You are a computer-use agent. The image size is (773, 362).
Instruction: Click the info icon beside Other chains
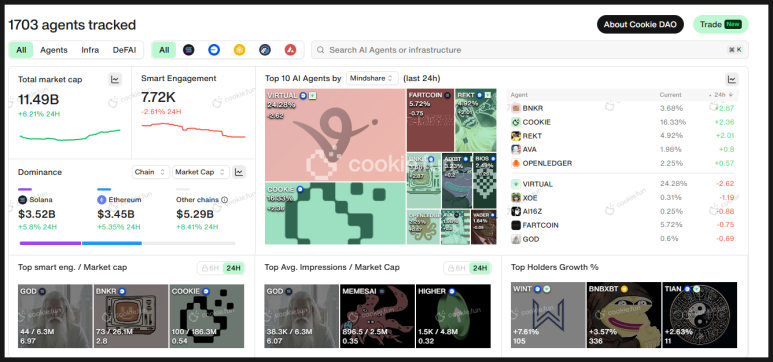pos(225,200)
